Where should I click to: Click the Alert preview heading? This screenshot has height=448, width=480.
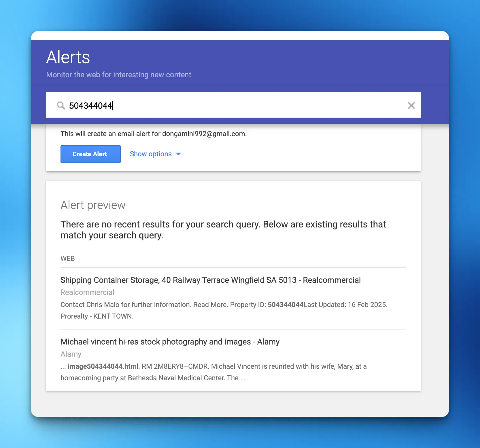(x=93, y=205)
